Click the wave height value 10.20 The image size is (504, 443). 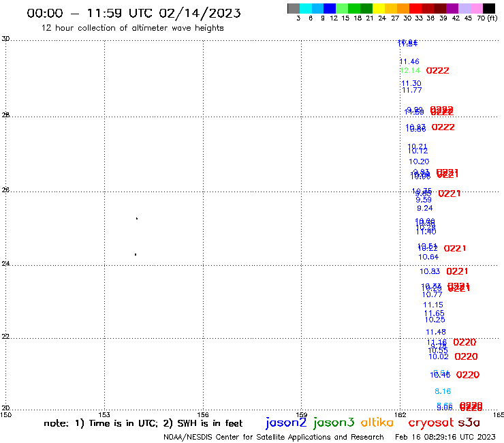coord(419,162)
